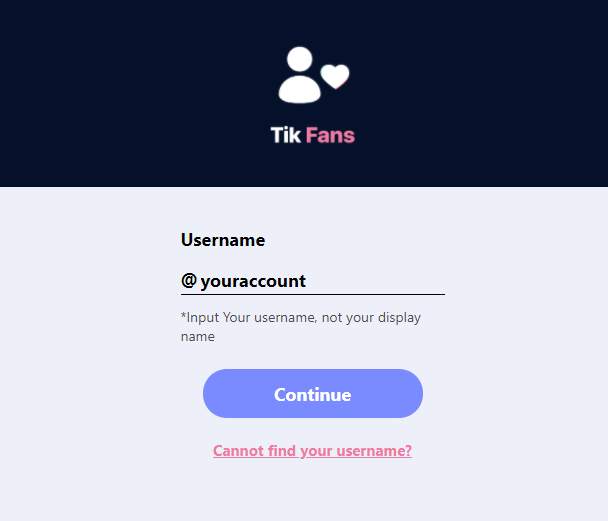Click the white heart icon
608x521 pixels.
pos(335,76)
